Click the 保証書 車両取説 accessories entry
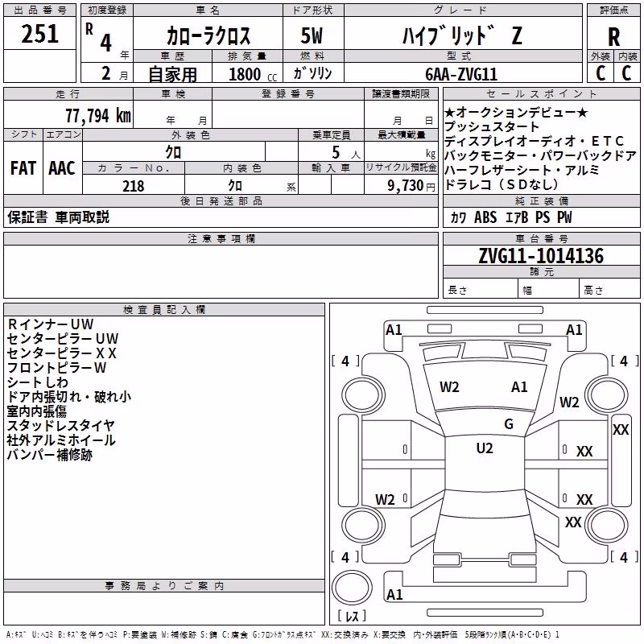Screen dimensions: 644x644 click(58, 217)
